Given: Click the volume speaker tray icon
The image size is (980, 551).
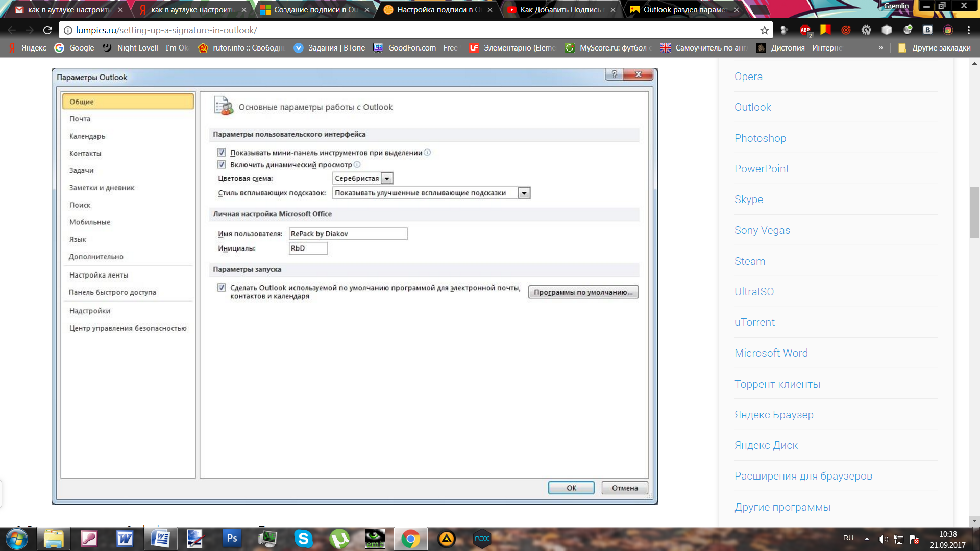Looking at the screenshot, I should pyautogui.click(x=883, y=539).
